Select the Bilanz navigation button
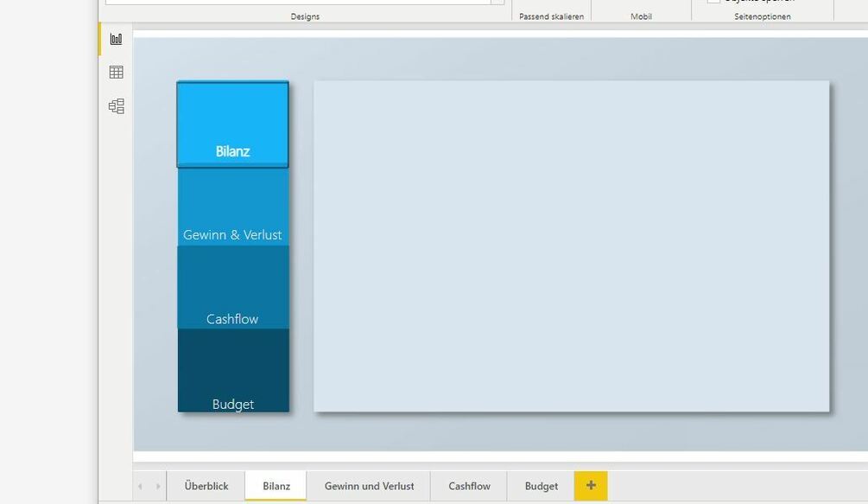Screen dimensions: 868x504 (x=232, y=124)
